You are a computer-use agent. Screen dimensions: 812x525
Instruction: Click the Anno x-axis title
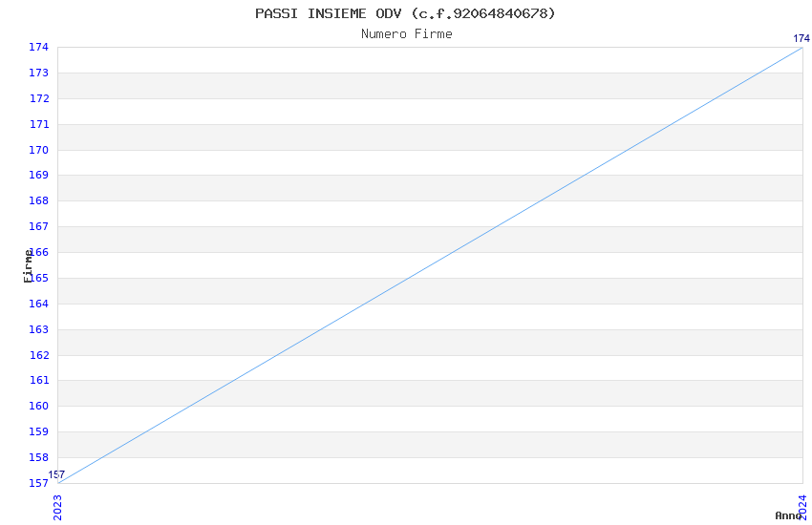click(788, 515)
